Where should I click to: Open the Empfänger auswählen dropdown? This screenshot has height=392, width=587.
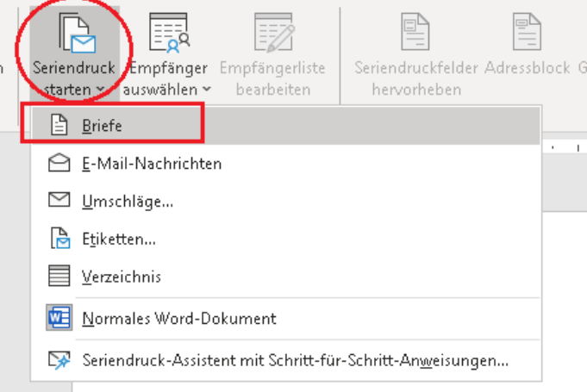[168, 54]
